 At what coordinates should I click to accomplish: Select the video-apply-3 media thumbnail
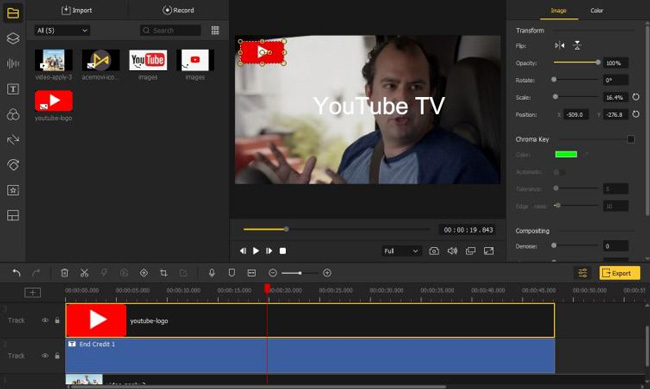54,60
